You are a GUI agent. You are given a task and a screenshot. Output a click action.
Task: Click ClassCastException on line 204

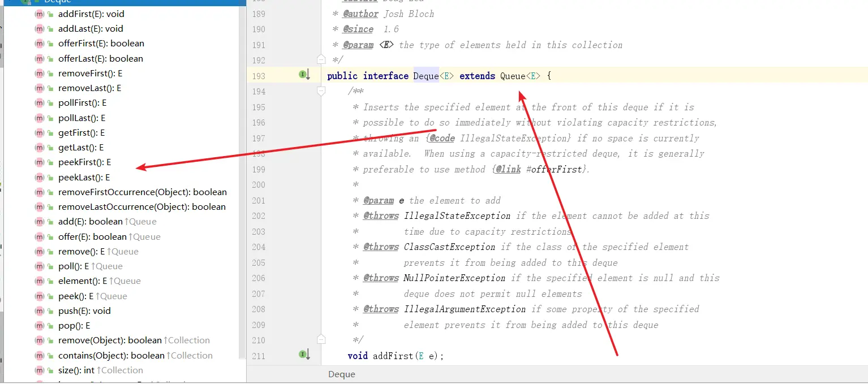pyautogui.click(x=449, y=247)
